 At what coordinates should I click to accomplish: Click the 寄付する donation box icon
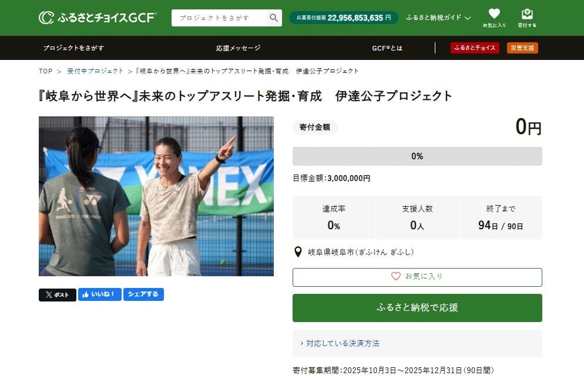526,18
